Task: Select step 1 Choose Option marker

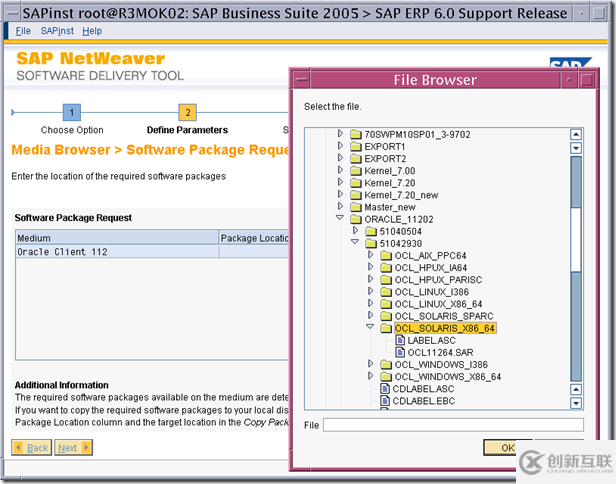Action: 72,113
